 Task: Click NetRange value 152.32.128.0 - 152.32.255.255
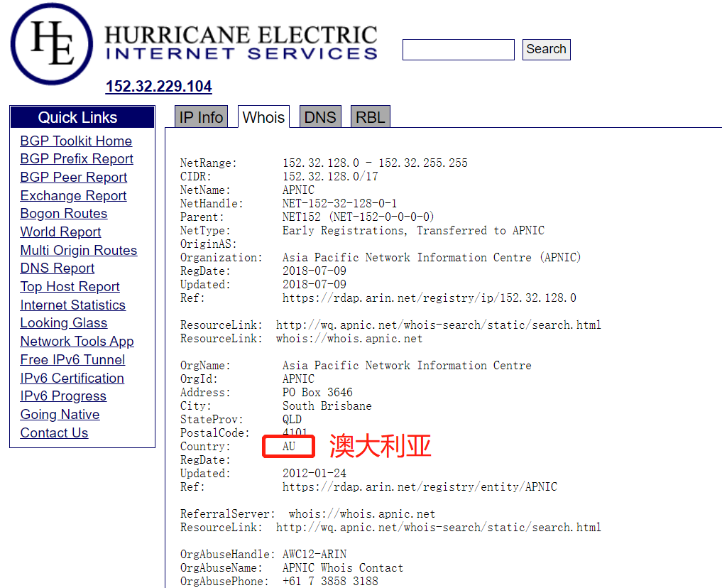[x=375, y=163]
